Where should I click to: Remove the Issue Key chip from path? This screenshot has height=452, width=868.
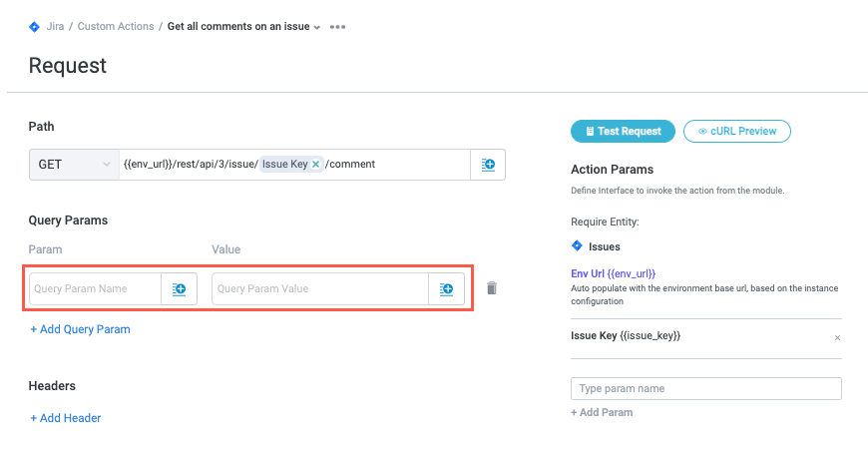click(316, 164)
